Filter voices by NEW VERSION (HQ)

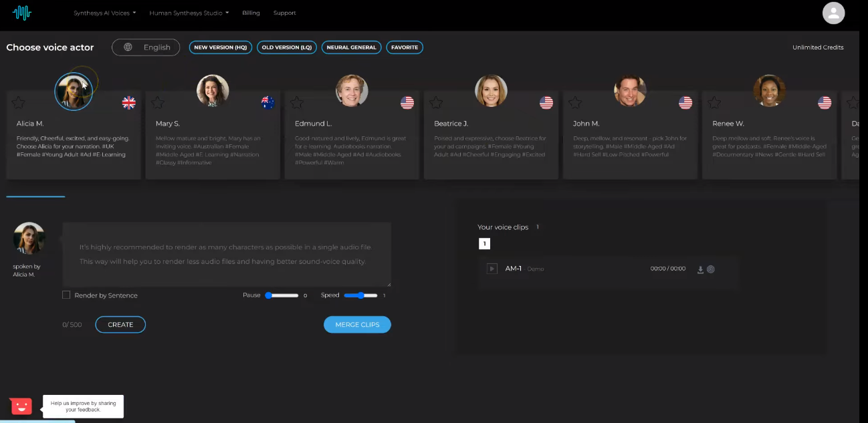point(221,47)
